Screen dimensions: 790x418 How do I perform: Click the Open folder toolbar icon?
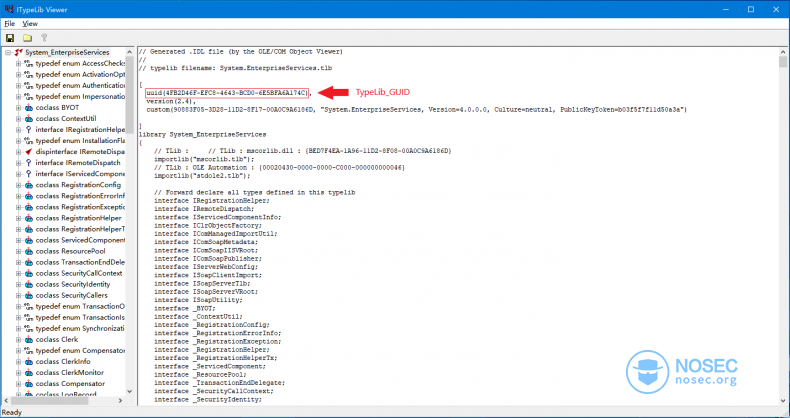coord(27,38)
